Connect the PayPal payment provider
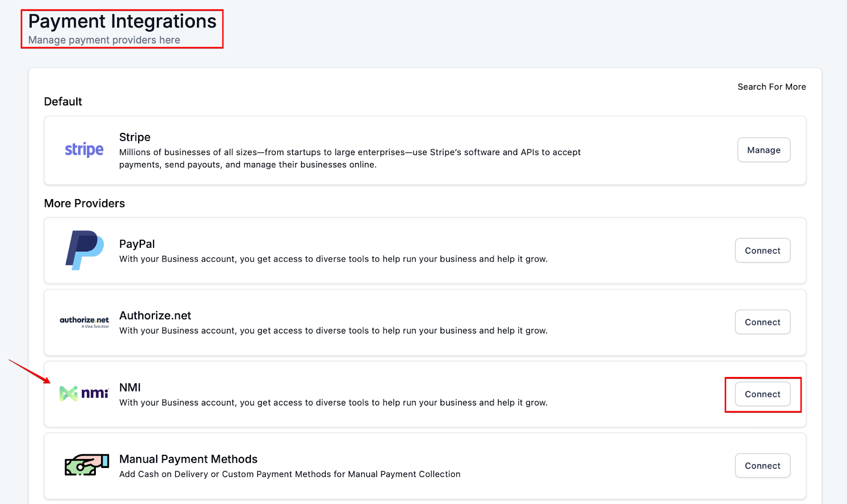The height and width of the screenshot is (504, 847). 762,250
